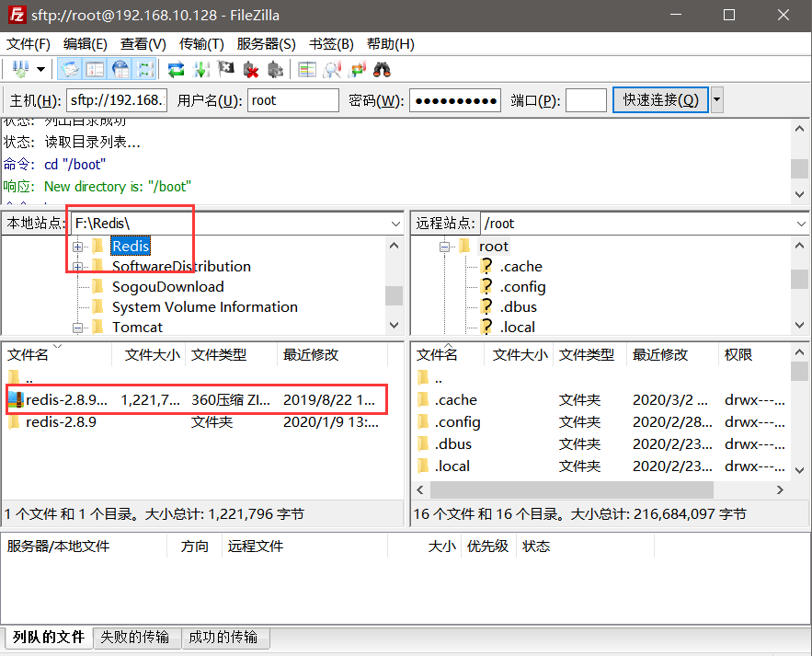Select System Volume Information tree item
The height and width of the screenshot is (656, 812).
click(204, 306)
